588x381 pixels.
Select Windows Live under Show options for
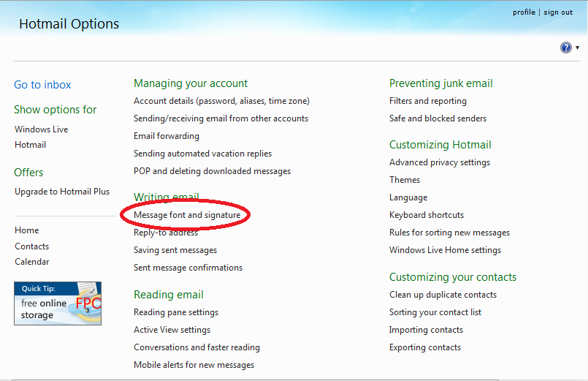pyautogui.click(x=42, y=129)
